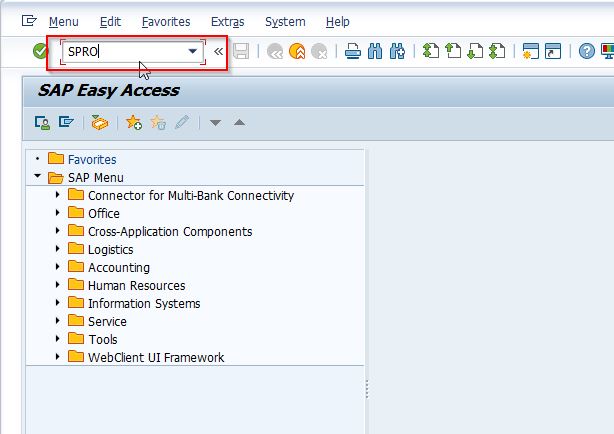Select the Human Resources tree label
The height and width of the screenshot is (434, 614).
(137, 286)
